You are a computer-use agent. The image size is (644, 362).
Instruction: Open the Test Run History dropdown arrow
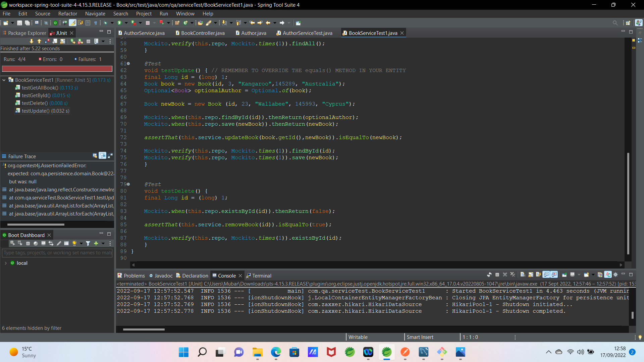point(103,41)
